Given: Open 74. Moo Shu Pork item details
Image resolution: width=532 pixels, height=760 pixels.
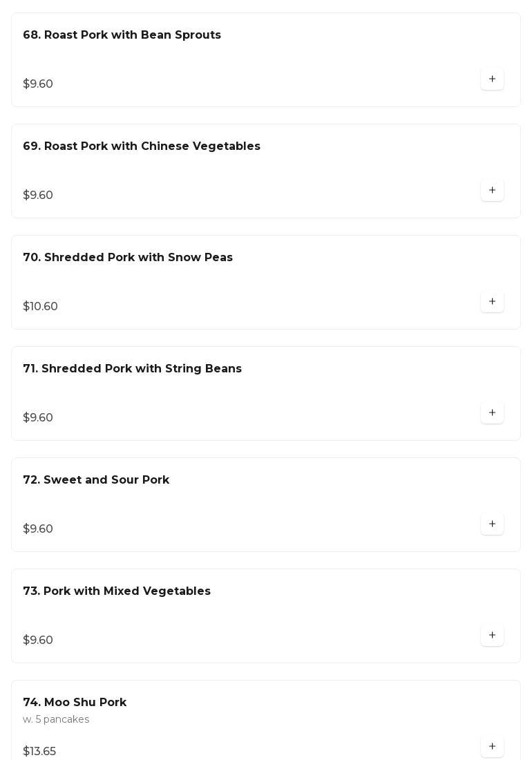Looking at the screenshot, I should (75, 703).
